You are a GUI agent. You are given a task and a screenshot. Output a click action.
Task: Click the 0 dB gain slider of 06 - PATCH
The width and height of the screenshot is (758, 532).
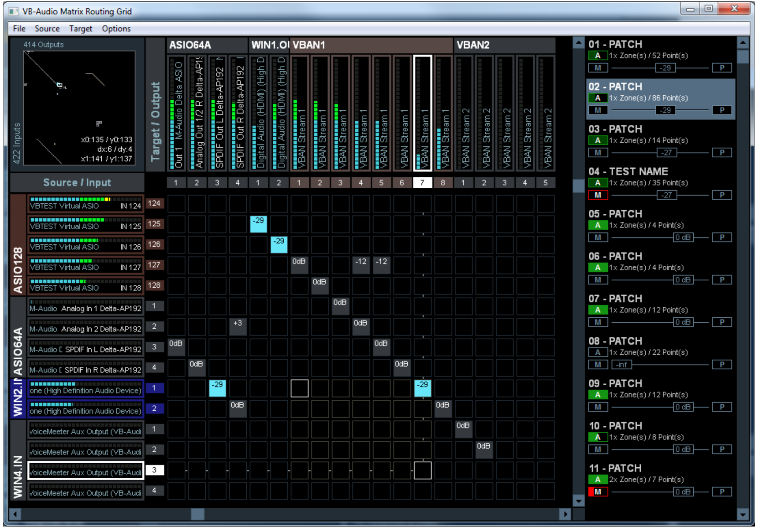click(x=683, y=280)
